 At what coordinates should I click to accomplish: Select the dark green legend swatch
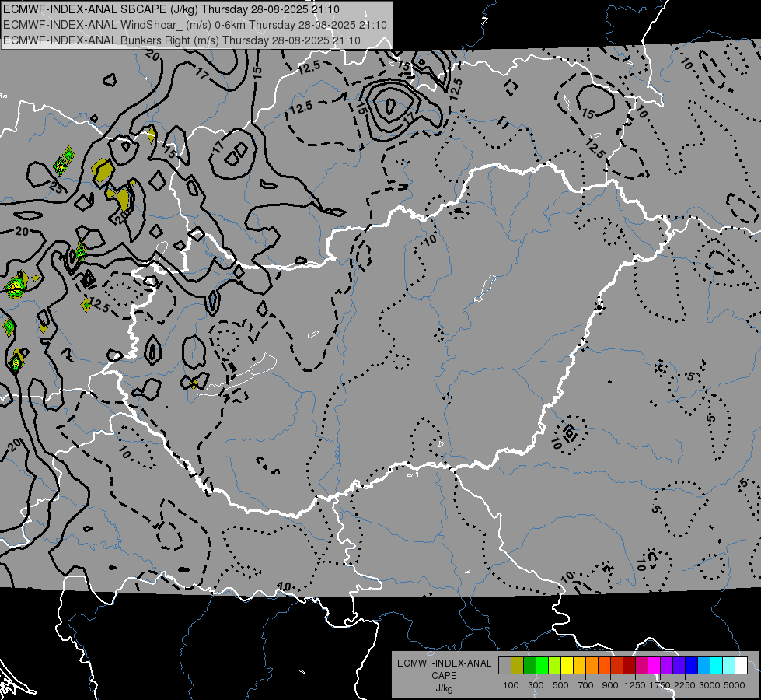click(530, 665)
